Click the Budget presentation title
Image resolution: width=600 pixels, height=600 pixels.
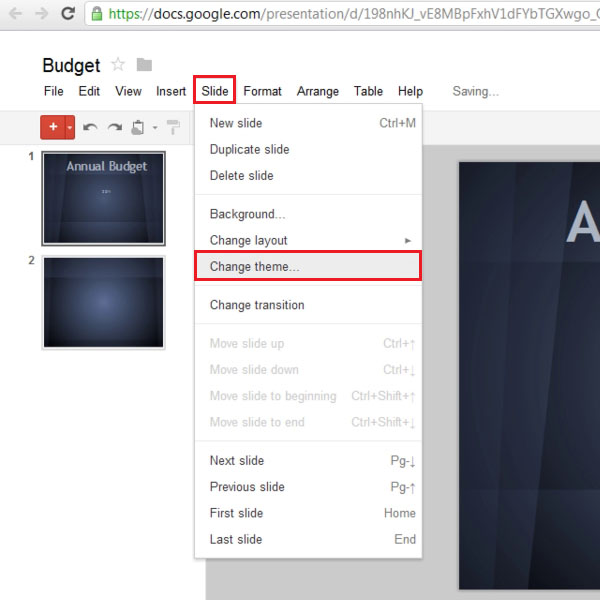[71, 65]
